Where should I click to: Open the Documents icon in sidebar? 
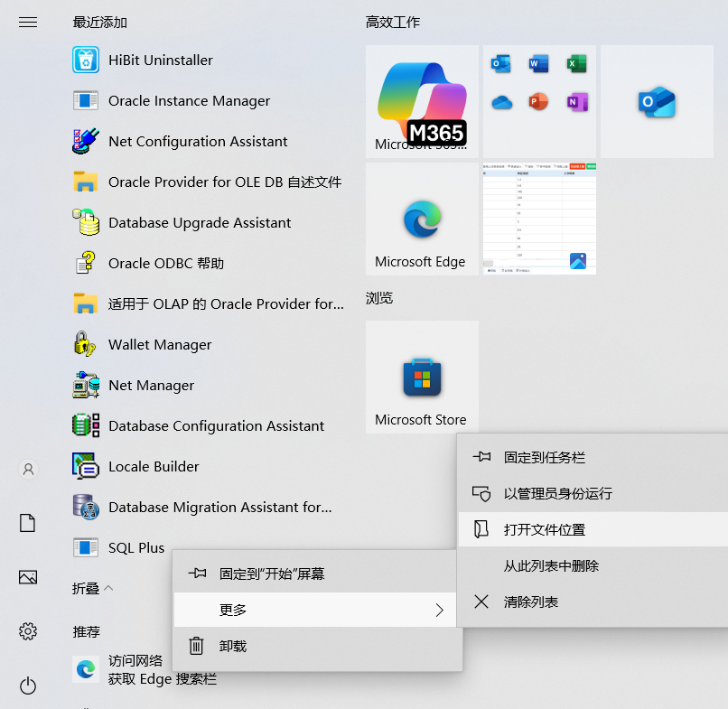click(27, 523)
